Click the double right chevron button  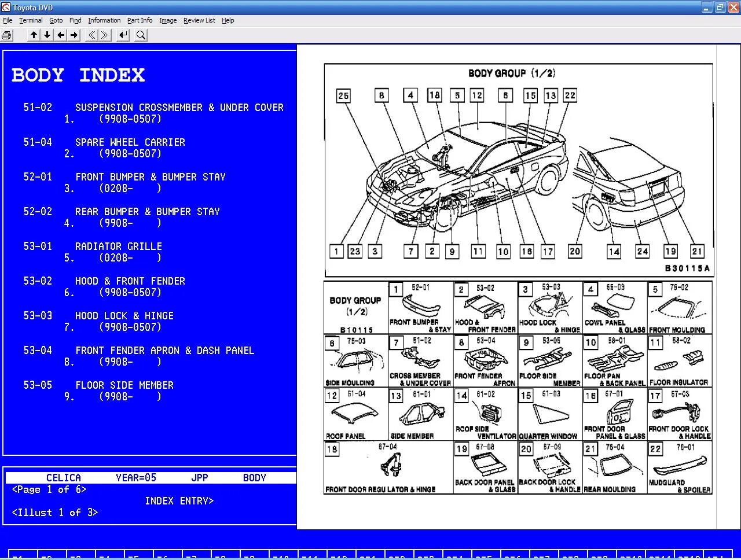click(x=105, y=35)
